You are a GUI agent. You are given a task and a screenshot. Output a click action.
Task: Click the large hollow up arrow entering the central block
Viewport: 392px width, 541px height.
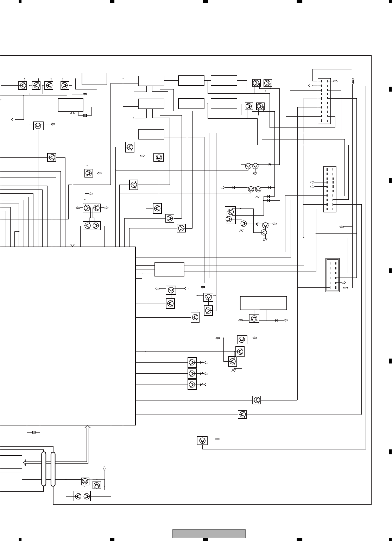[x=88, y=444]
